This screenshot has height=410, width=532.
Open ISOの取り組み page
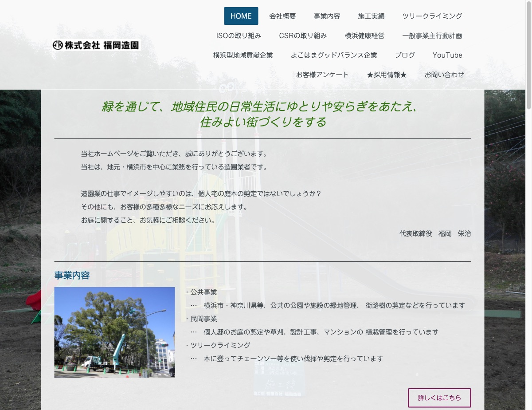click(239, 35)
